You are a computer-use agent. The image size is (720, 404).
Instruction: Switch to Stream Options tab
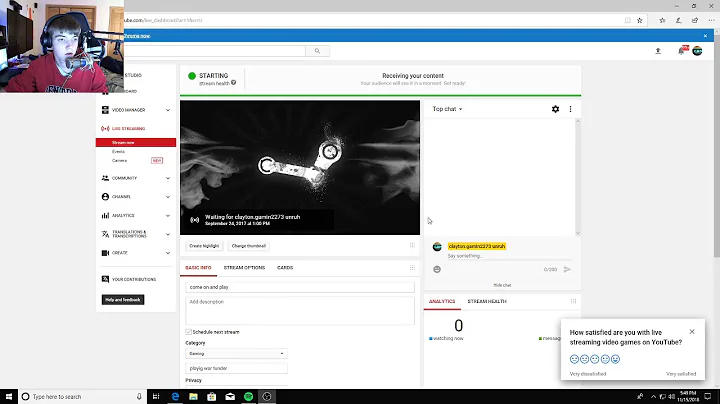244,268
